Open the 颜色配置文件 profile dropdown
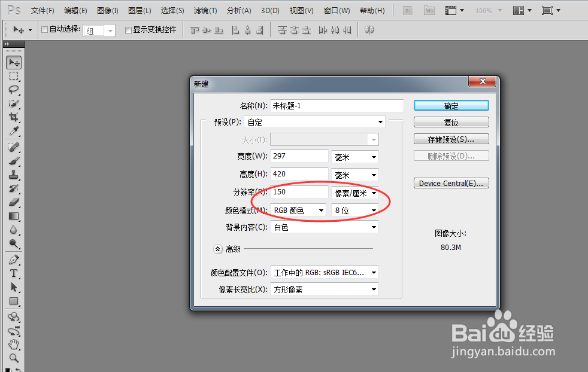Viewport: 588px width, 372px height. pyautogui.click(x=325, y=272)
